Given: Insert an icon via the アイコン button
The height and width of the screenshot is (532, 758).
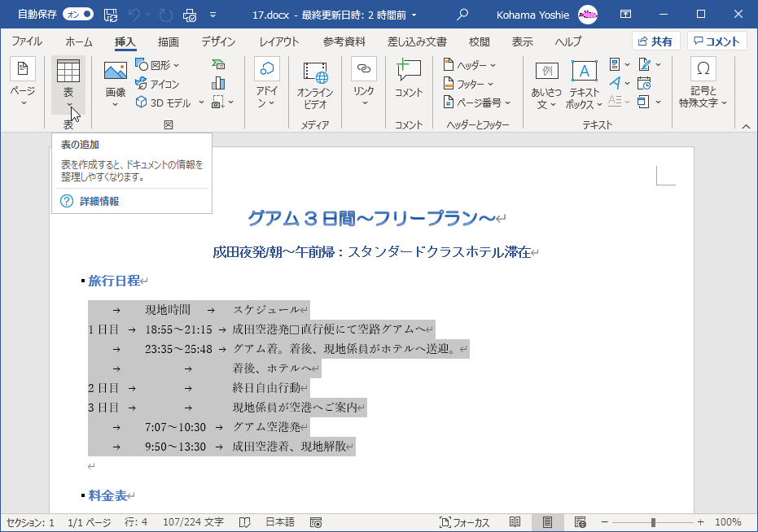Looking at the screenshot, I should click(x=157, y=84).
